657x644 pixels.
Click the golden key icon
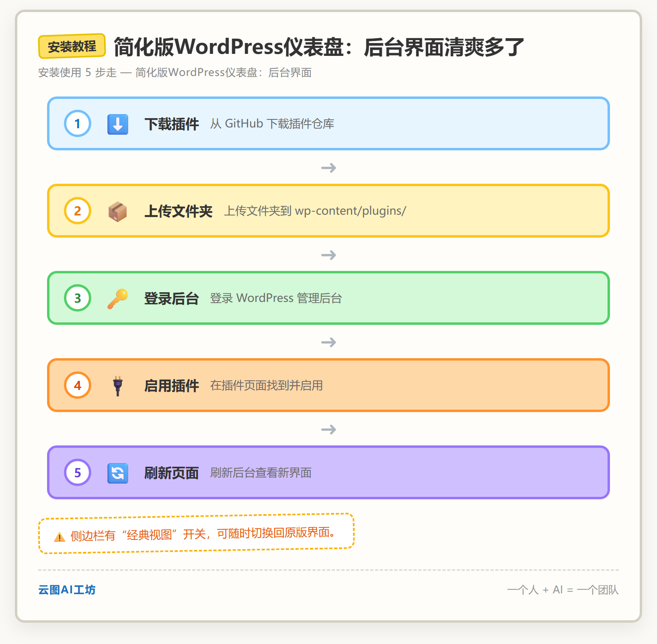(x=118, y=299)
